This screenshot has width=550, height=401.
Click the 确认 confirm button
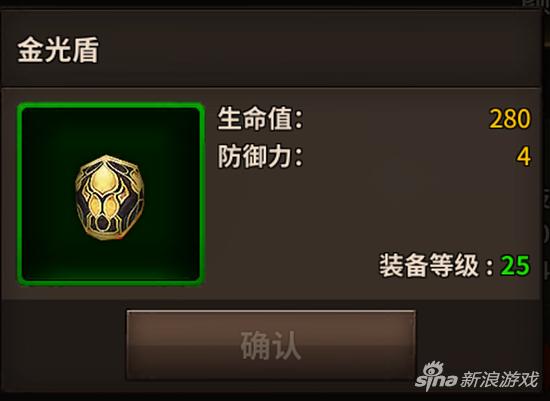[271, 345]
